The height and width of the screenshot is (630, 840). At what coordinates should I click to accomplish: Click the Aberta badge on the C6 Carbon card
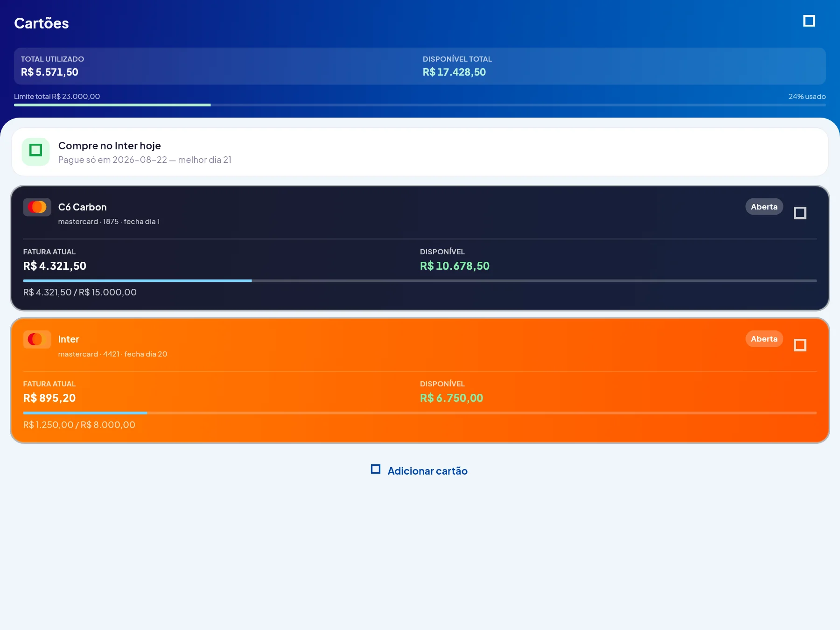coord(764,207)
